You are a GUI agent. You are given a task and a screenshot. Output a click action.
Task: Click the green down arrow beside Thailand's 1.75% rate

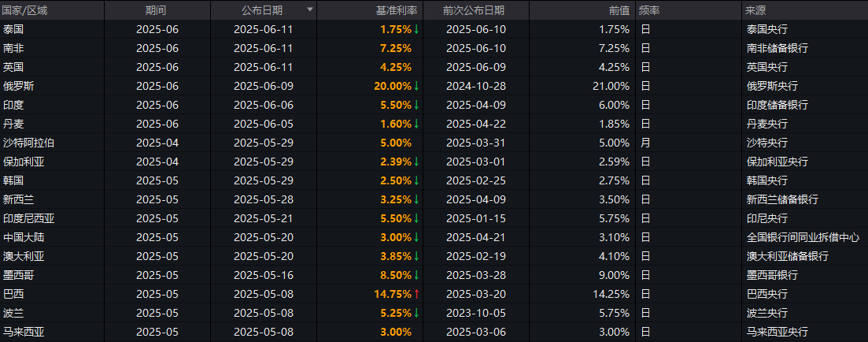[416, 29]
